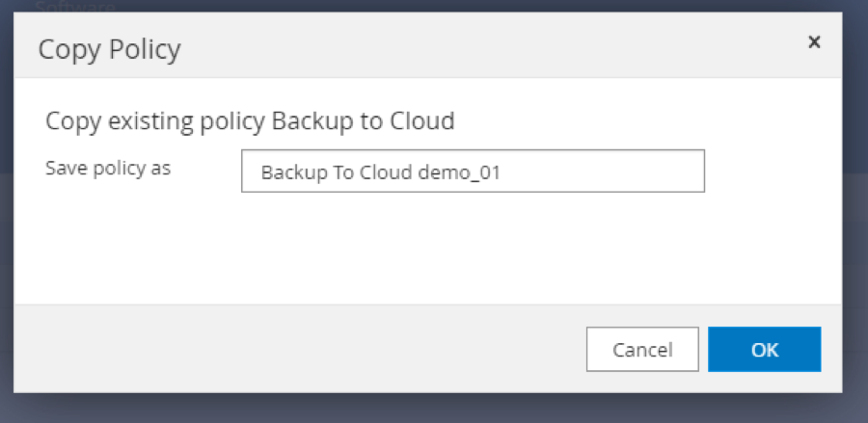This screenshot has width=868, height=423.
Task: Click the Copy Policy dialog title
Action: pyautogui.click(x=109, y=48)
